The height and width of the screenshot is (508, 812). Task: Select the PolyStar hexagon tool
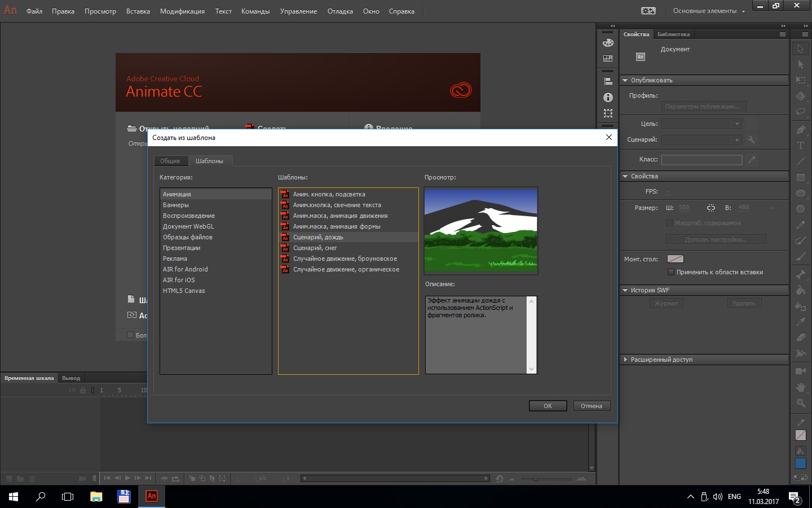pyautogui.click(x=800, y=209)
